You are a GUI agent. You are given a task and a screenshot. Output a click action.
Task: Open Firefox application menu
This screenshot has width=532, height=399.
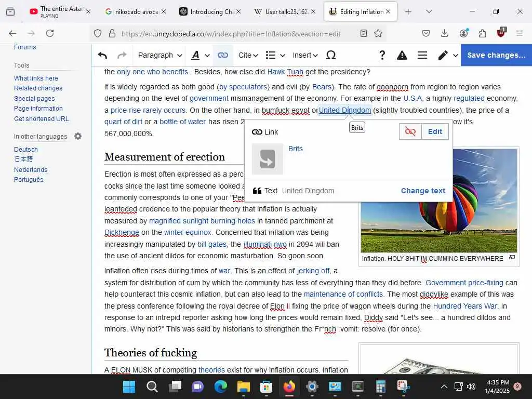pyautogui.click(x=520, y=33)
